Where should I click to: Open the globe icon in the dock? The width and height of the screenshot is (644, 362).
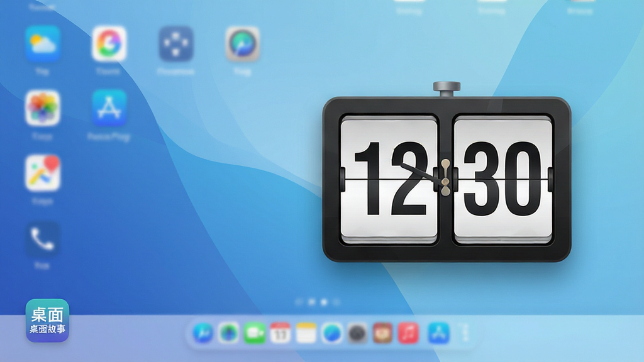(x=229, y=333)
